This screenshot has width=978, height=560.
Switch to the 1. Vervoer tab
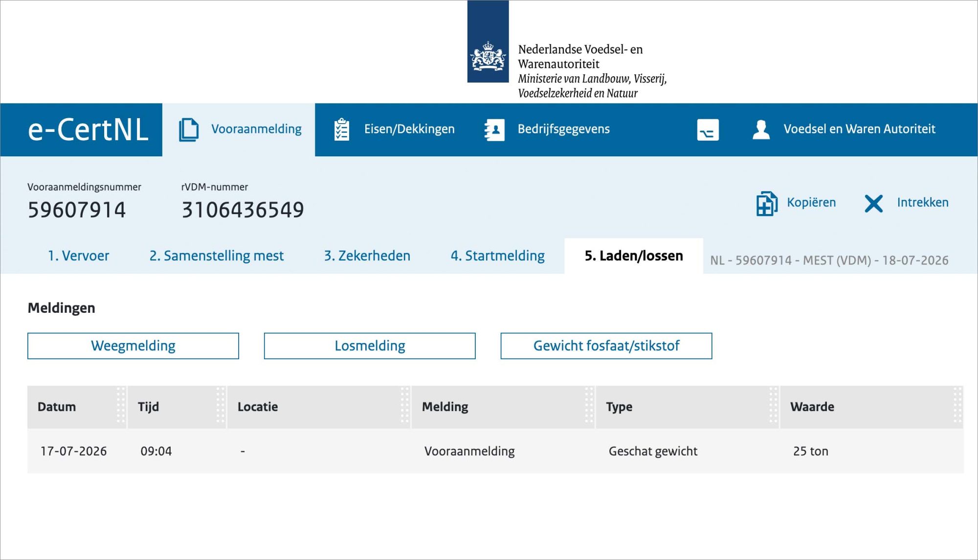[x=78, y=256]
